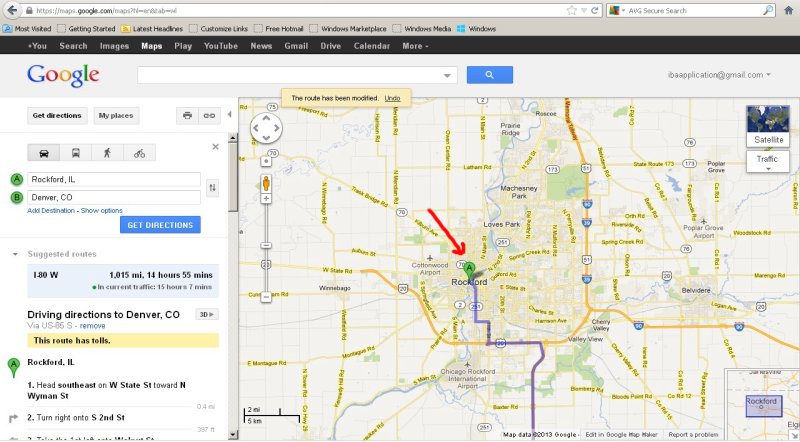
Task: Click the print directions icon
Action: tap(187, 116)
